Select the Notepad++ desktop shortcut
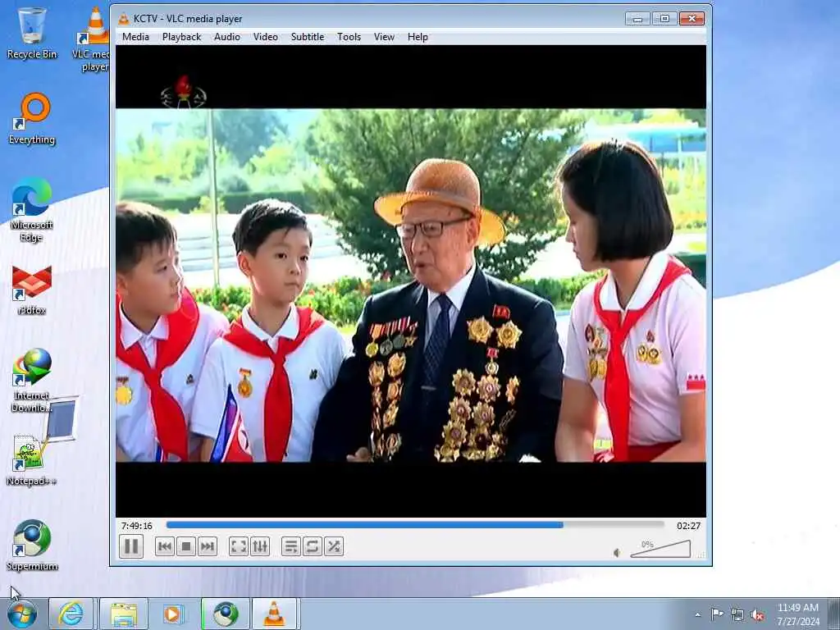The image size is (840, 630). point(32,461)
